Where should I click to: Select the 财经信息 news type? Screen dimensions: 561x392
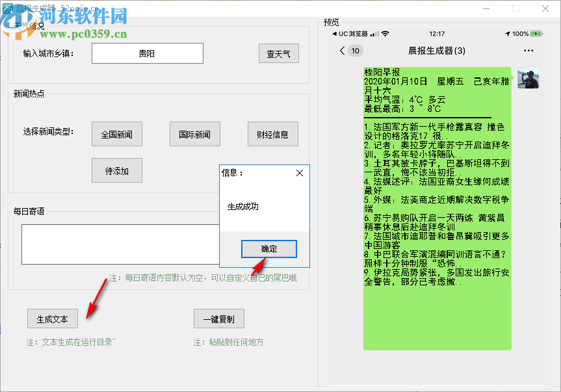(x=272, y=134)
